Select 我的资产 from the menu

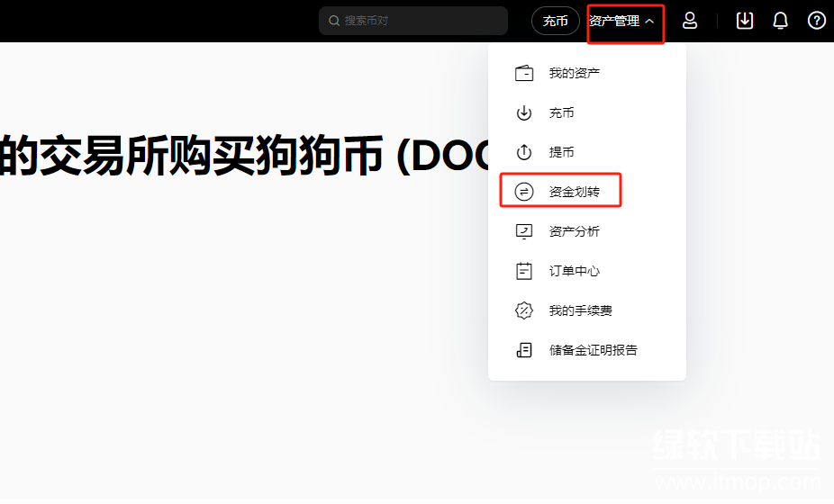(x=574, y=73)
